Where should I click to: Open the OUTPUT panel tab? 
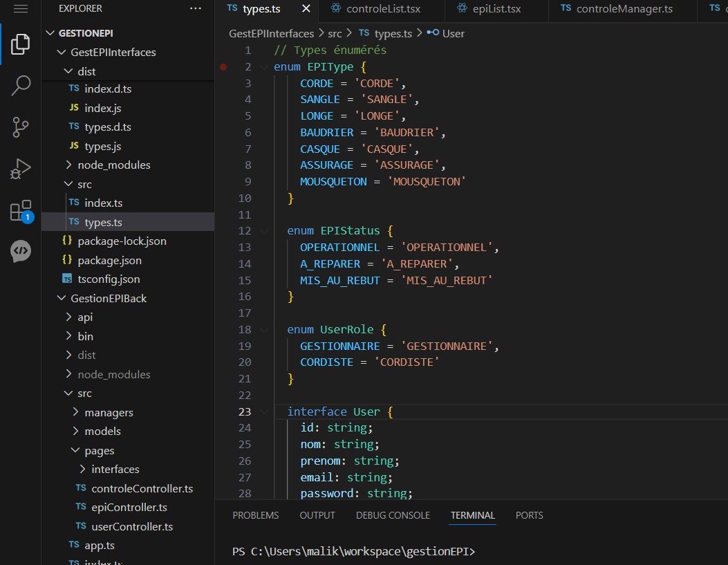[x=317, y=515]
